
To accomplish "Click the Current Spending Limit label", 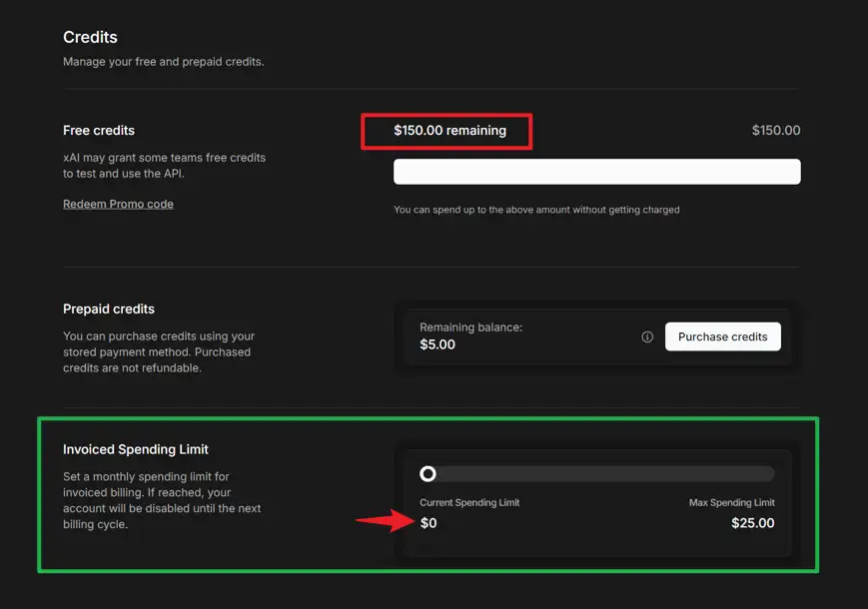I will (x=469, y=502).
